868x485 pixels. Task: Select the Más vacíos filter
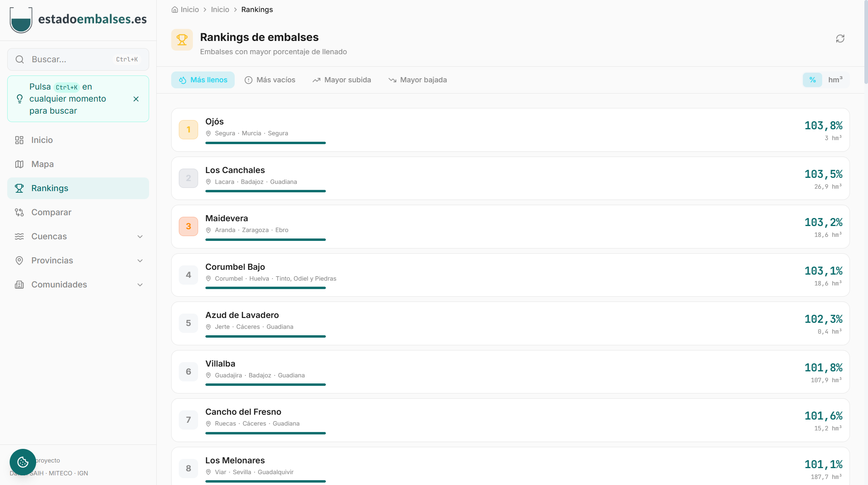[x=270, y=80]
